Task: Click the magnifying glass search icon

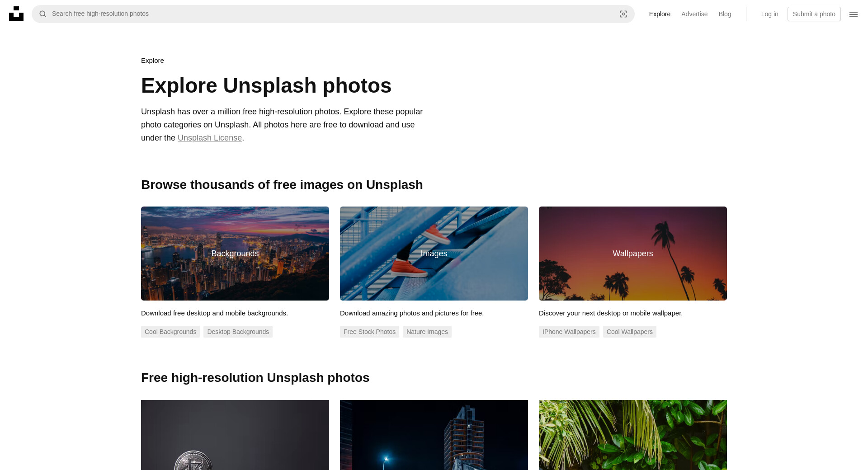Action: [43, 14]
